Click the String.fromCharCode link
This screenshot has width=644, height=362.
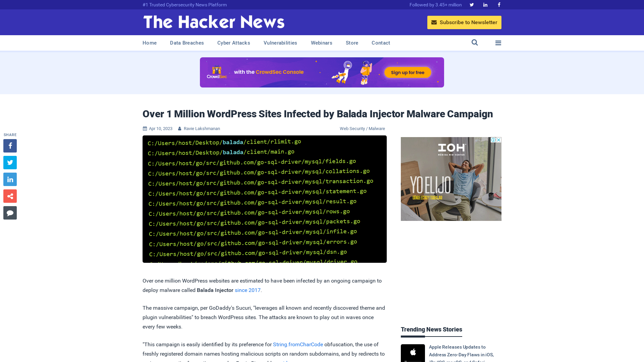click(298, 344)
